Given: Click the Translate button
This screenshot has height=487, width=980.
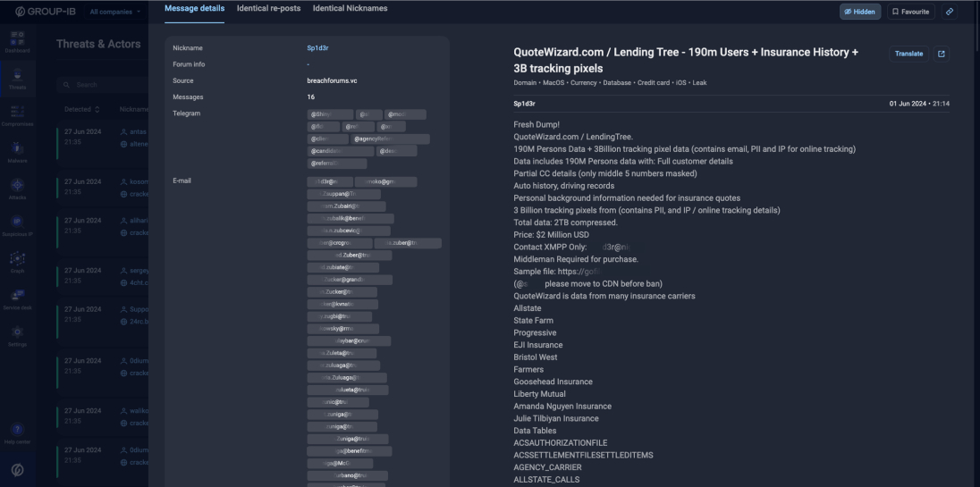Looking at the screenshot, I should coord(908,54).
